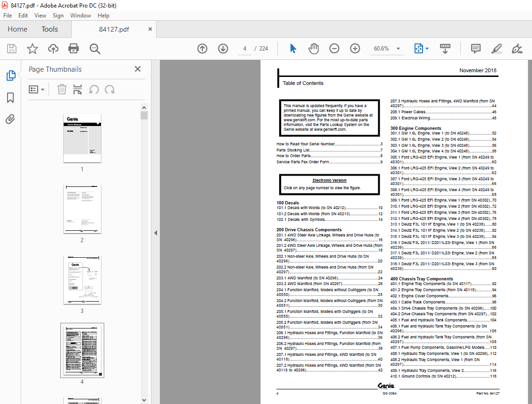Click '409.1 Hydraulic Tray Components, View 2' entry
Image resolution: width=532 pixels, height=404 pixels.
[443, 371]
